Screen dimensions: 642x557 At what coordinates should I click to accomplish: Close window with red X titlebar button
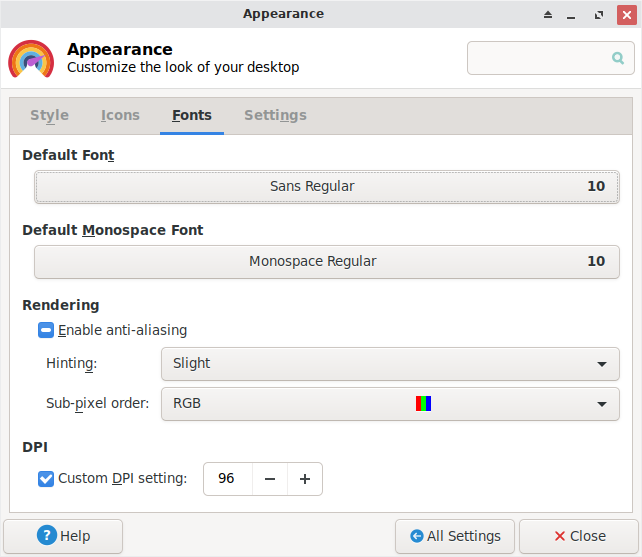coord(627,15)
